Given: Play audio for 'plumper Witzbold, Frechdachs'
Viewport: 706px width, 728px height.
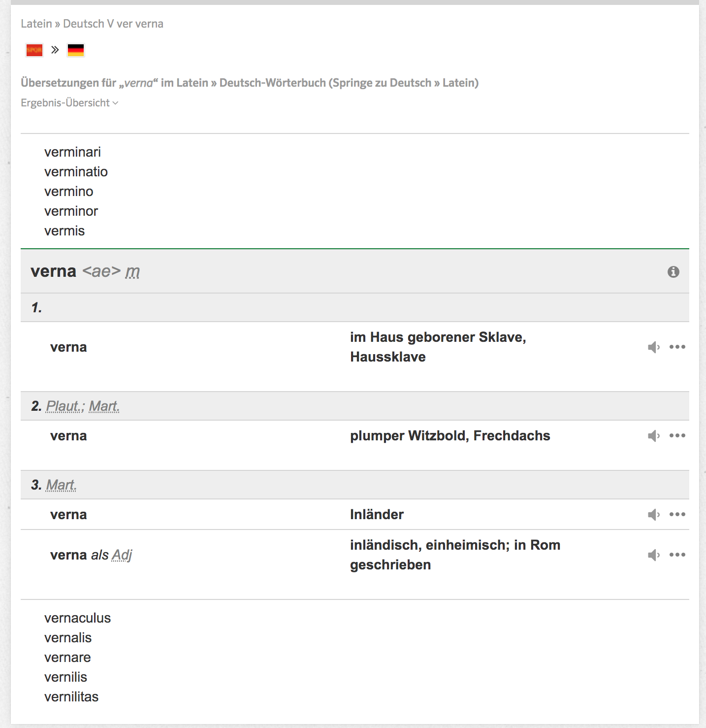Looking at the screenshot, I should click(x=653, y=436).
